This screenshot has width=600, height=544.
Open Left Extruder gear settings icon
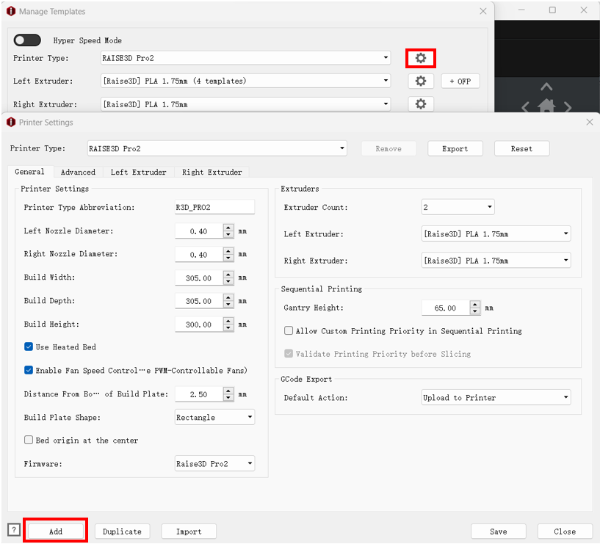[421, 81]
